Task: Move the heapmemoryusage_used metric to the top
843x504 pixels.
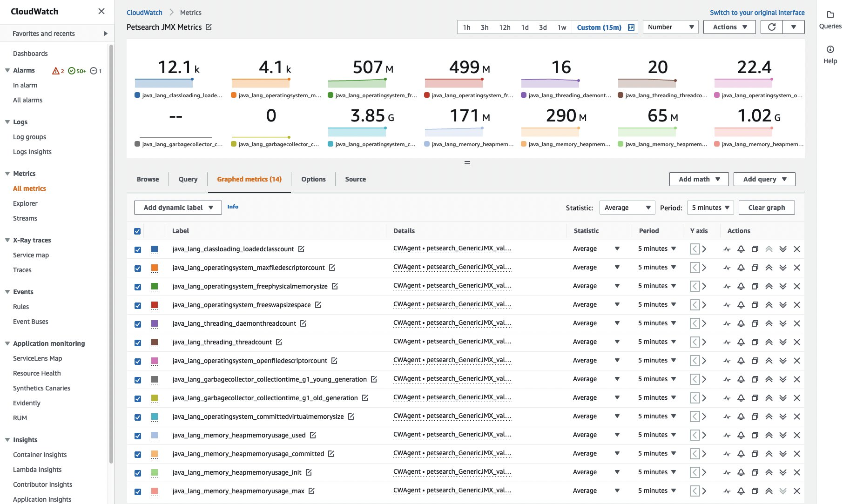Action: tap(769, 435)
